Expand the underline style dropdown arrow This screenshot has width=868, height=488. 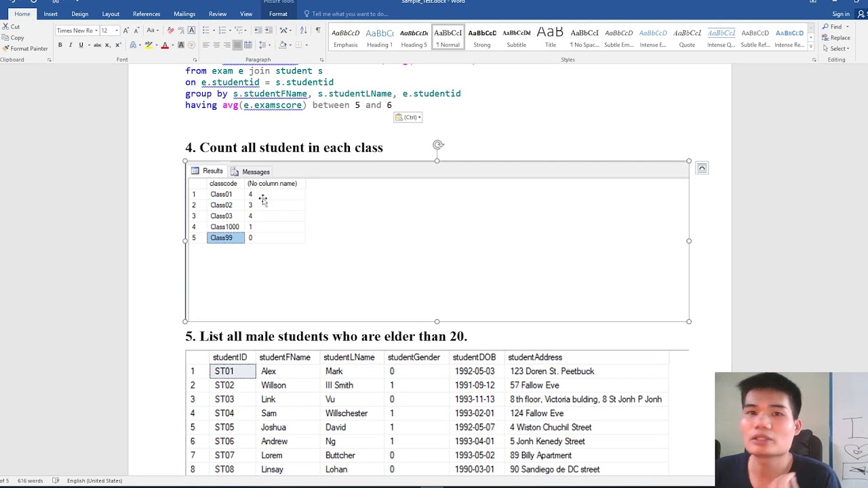(x=89, y=45)
